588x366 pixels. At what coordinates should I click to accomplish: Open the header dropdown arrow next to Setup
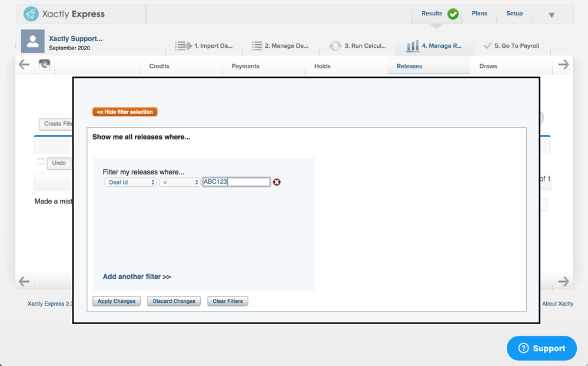[552, 15]
